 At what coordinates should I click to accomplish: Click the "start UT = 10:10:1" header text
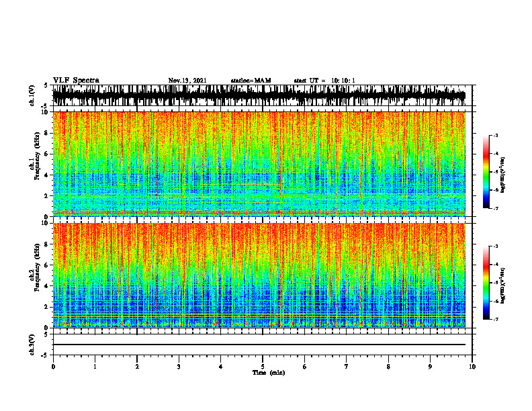click(324, 81)
